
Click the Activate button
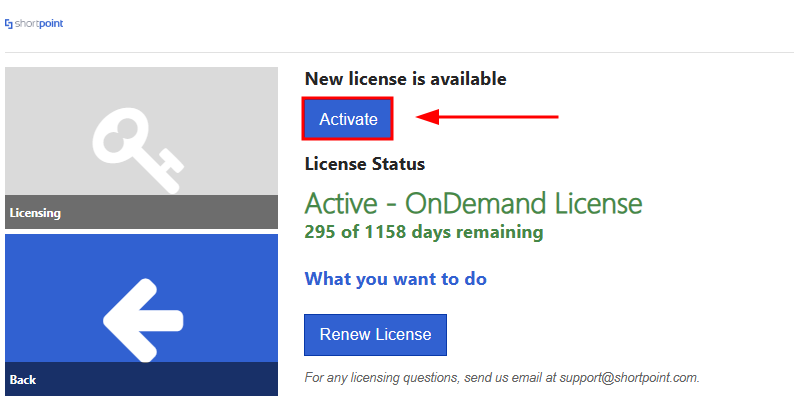(x=348, y=119)
